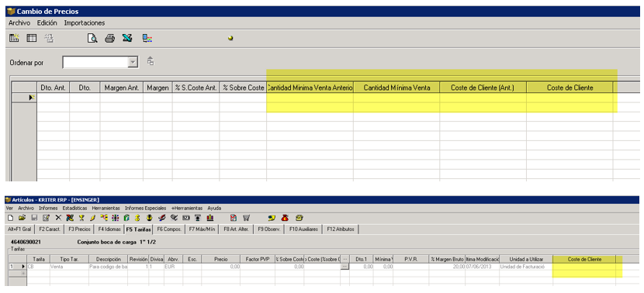Click the 123 counter icon in Artículos toolbar

pos(185,218)
